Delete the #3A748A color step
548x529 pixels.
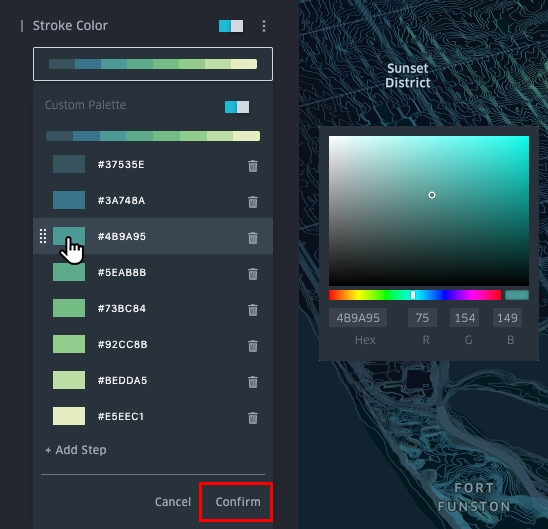coord(253,202)
